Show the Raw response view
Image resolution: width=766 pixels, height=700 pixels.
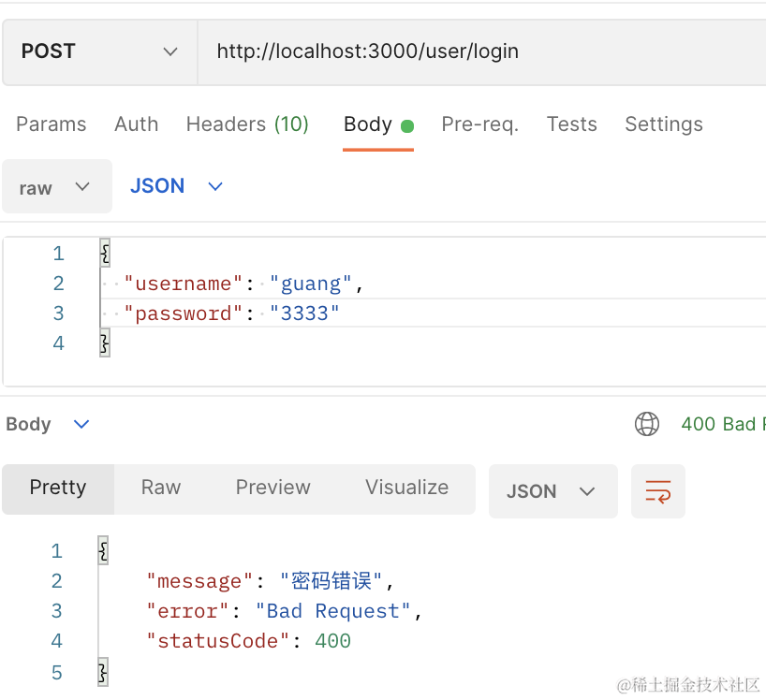click(x=160, y=488)
